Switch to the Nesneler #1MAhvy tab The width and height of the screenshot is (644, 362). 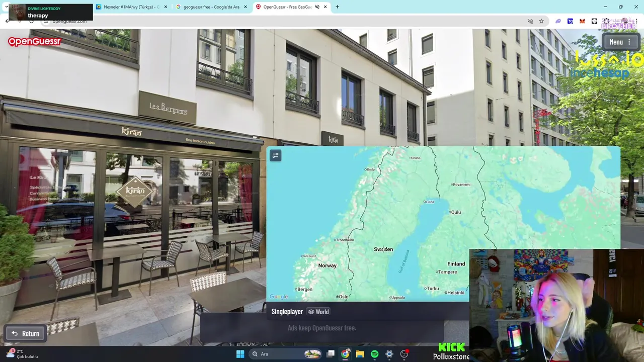(x=131, y=7)
